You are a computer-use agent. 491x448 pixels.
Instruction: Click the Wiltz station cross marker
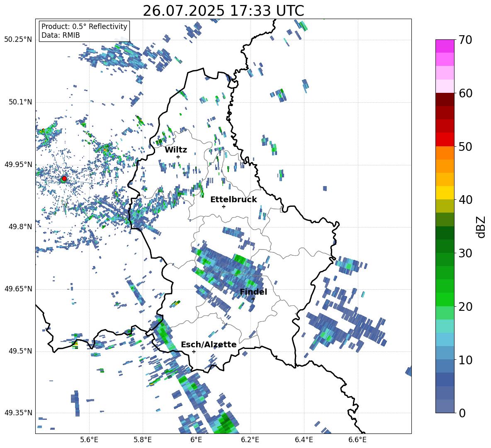[178, 157]
